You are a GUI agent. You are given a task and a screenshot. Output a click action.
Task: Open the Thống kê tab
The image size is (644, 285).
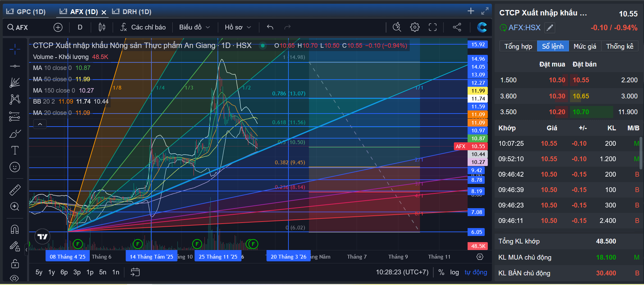620,46
